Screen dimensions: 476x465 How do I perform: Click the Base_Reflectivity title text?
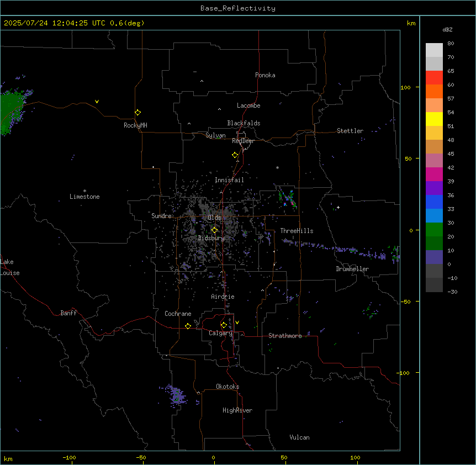(x=238, y=8)
